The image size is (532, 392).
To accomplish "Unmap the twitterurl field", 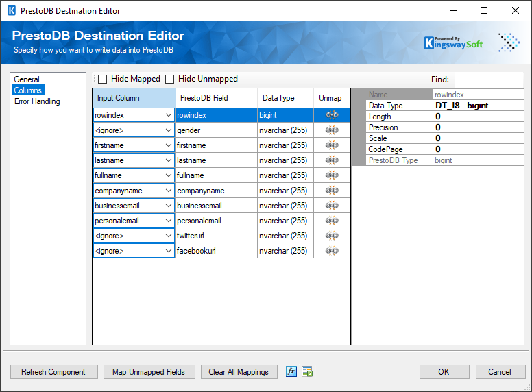I will click(x=332, y=236).
